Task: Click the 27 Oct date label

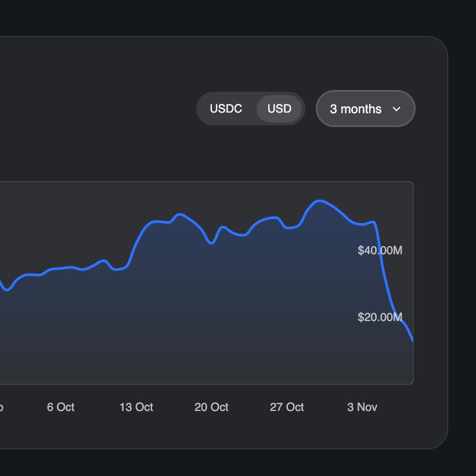Action: click(287, 407)
